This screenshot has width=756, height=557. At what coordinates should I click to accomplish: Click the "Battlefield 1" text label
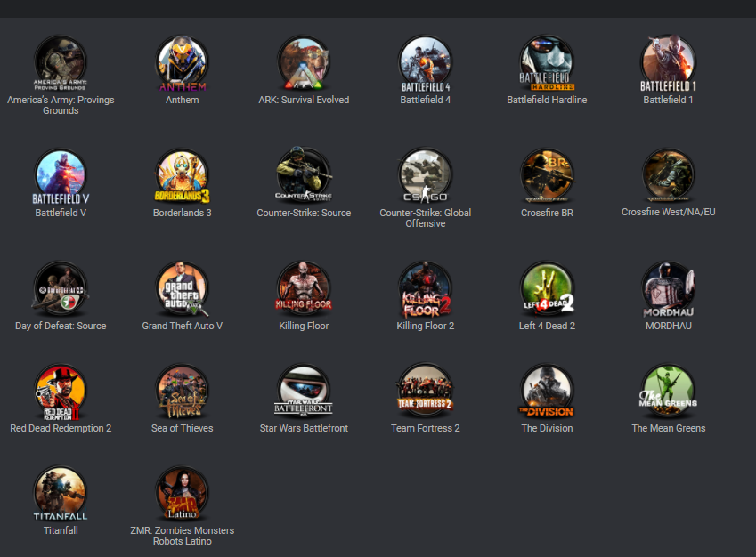[x=668, y=100]
